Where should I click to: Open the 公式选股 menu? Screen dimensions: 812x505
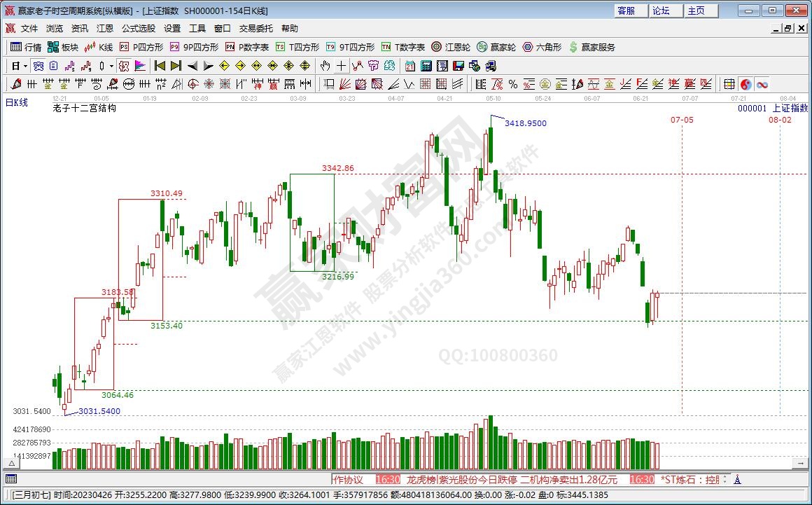[139, 29]
